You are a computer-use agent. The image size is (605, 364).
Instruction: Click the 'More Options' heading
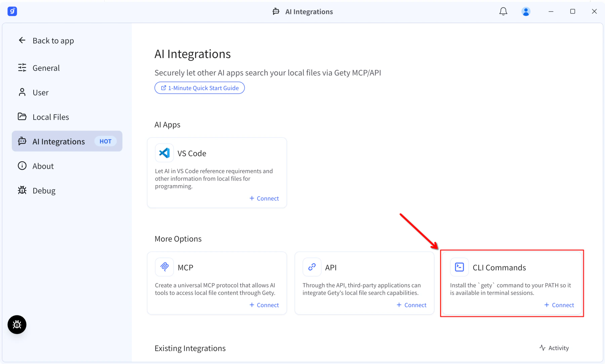pos(178,239)
